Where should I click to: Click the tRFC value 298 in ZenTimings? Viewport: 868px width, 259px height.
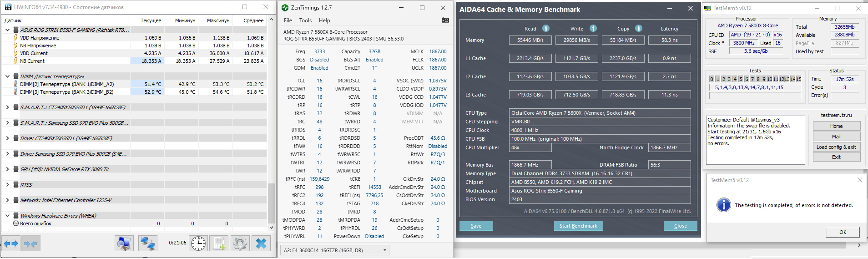click(x=319, y=187)
